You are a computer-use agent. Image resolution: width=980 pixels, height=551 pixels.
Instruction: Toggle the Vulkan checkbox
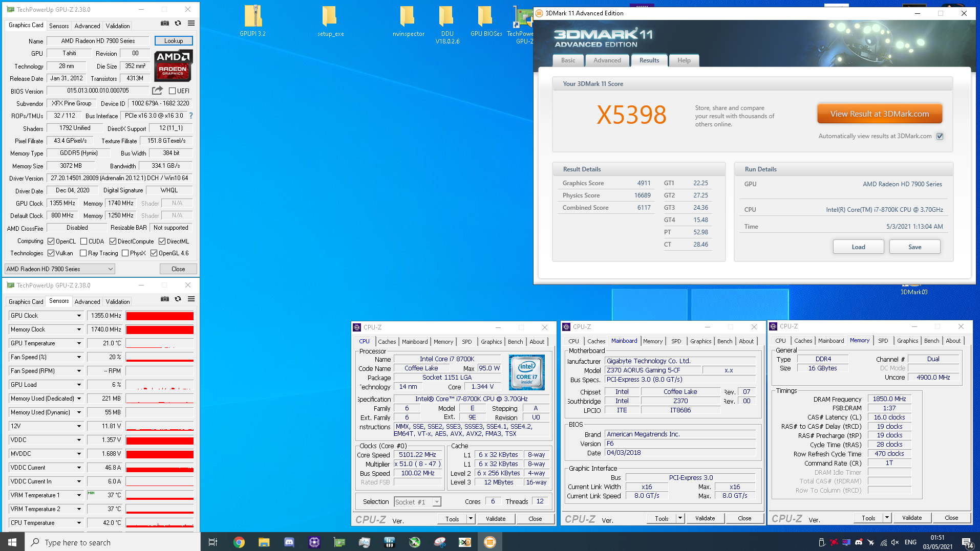[x=51, y=253]
